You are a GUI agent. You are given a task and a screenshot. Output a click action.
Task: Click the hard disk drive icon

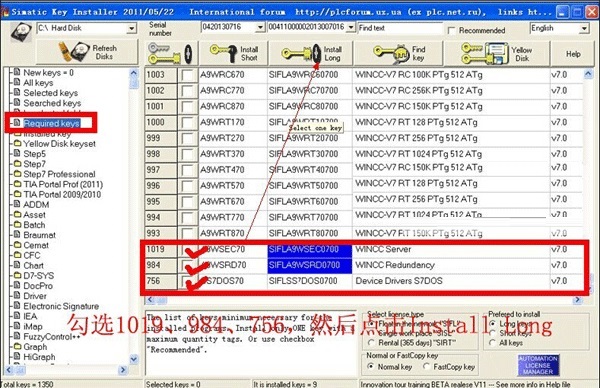pyautogui.click(x=21, y=32)
